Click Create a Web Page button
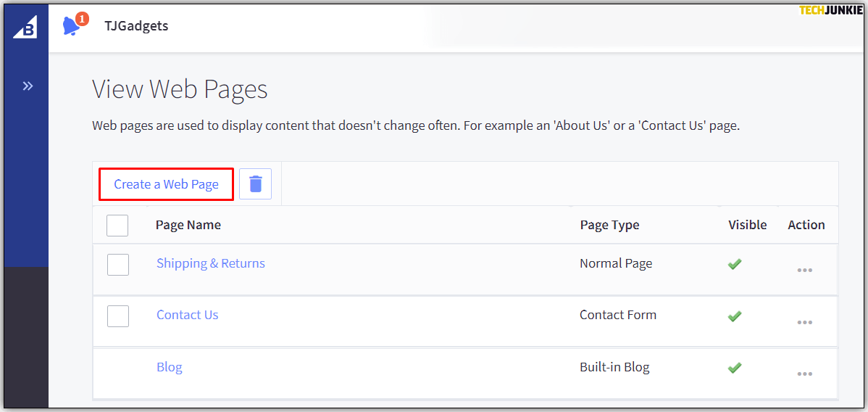Image resolution: width=868 pixels, height=412 pixels. (166, 184)
